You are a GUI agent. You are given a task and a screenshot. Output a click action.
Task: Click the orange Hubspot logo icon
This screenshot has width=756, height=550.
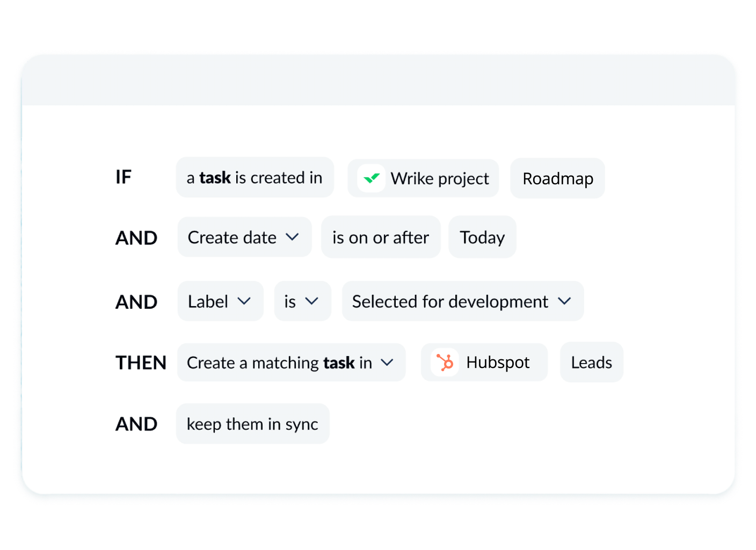[x=445, y=363]
